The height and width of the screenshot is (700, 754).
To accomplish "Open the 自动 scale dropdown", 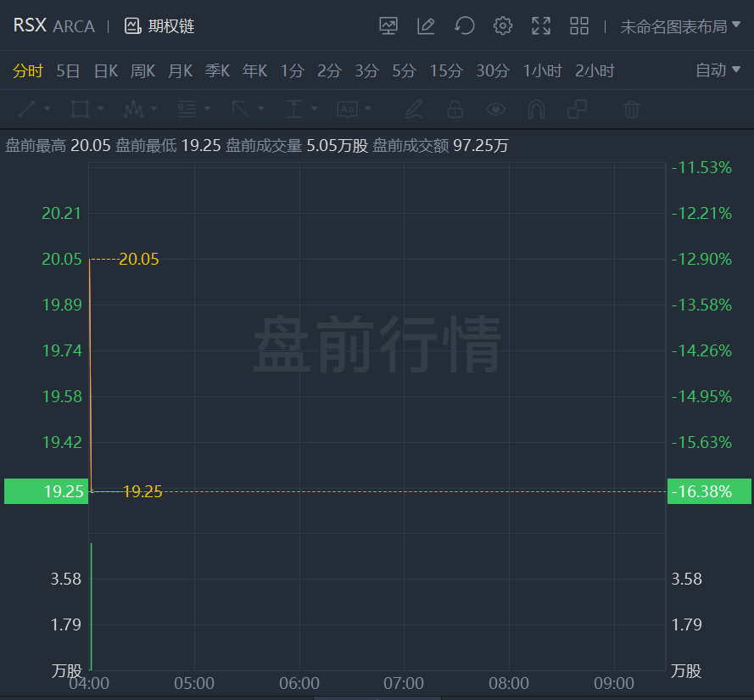I will (718, 70).
